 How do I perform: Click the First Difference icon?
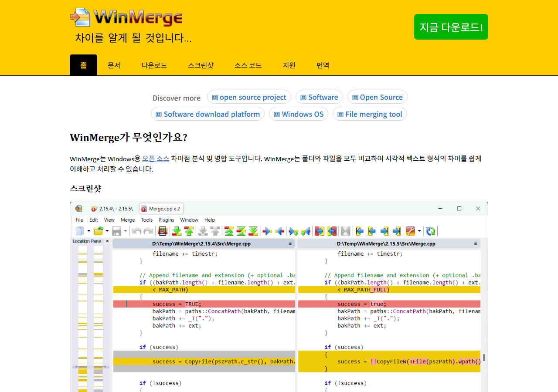click(x=228, y=231)
